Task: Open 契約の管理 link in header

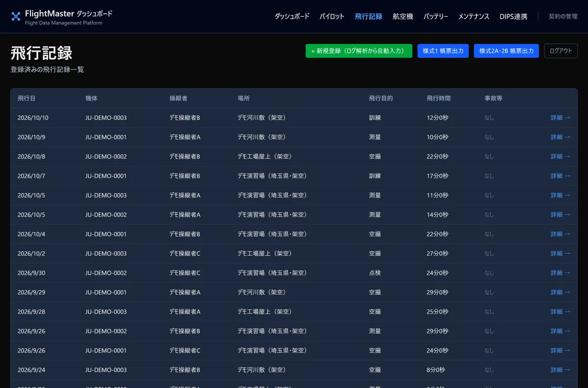Action: point(563,17)
